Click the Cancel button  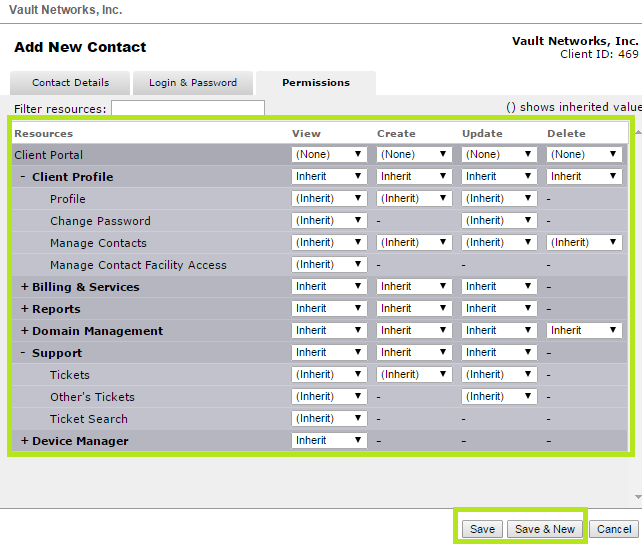tap(613, 529)
